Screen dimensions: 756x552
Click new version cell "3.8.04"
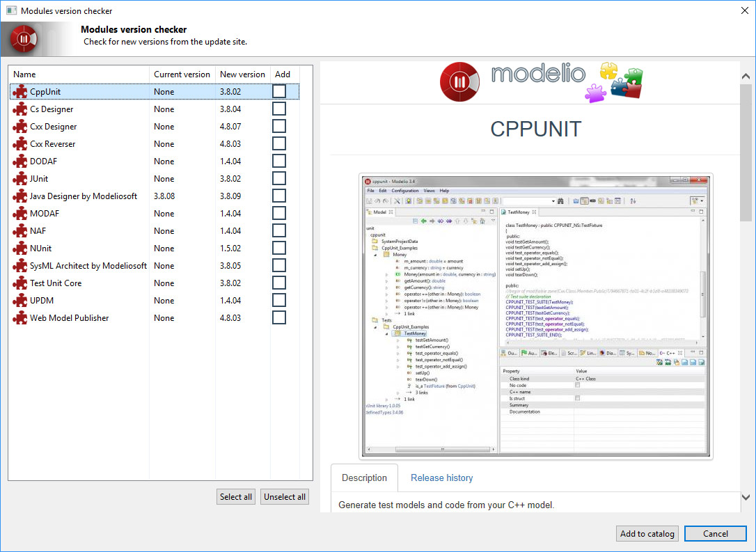(x=230, y=109)
